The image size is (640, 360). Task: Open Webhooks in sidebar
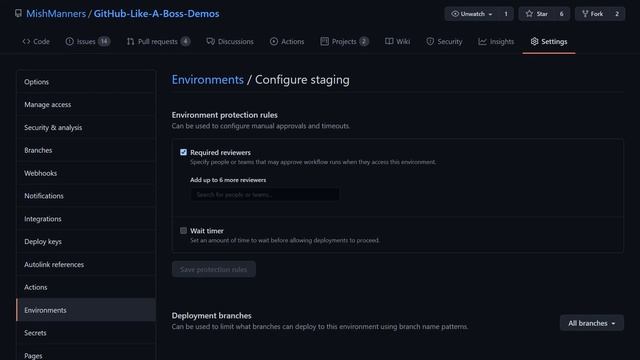86,173
